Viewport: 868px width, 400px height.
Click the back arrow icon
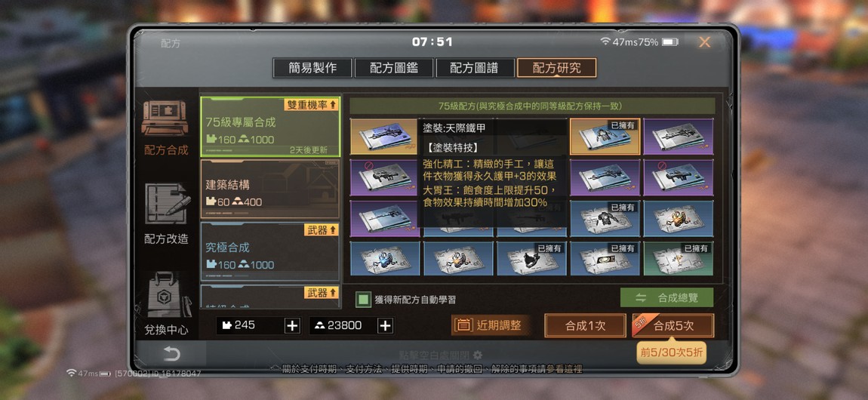pos(171,354)
